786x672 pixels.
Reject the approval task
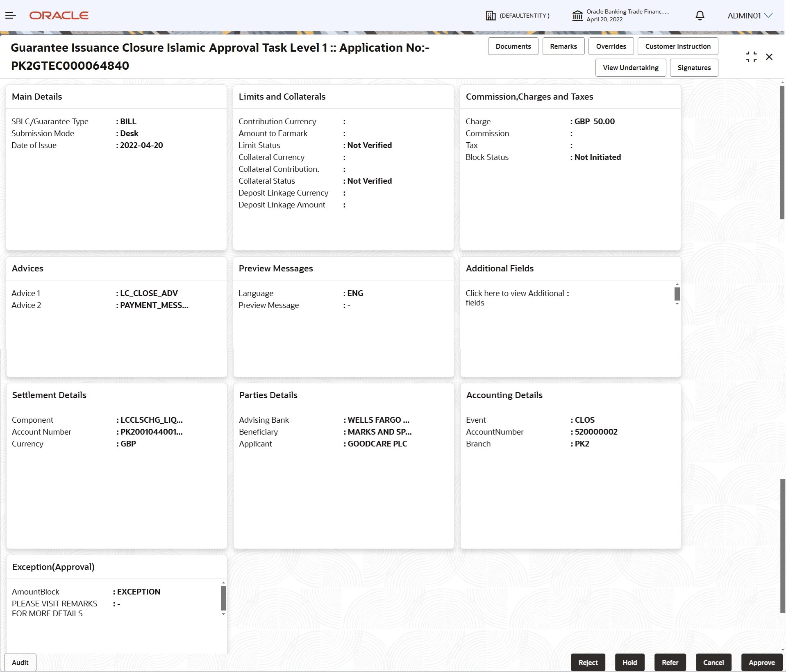tap(588, 662)
